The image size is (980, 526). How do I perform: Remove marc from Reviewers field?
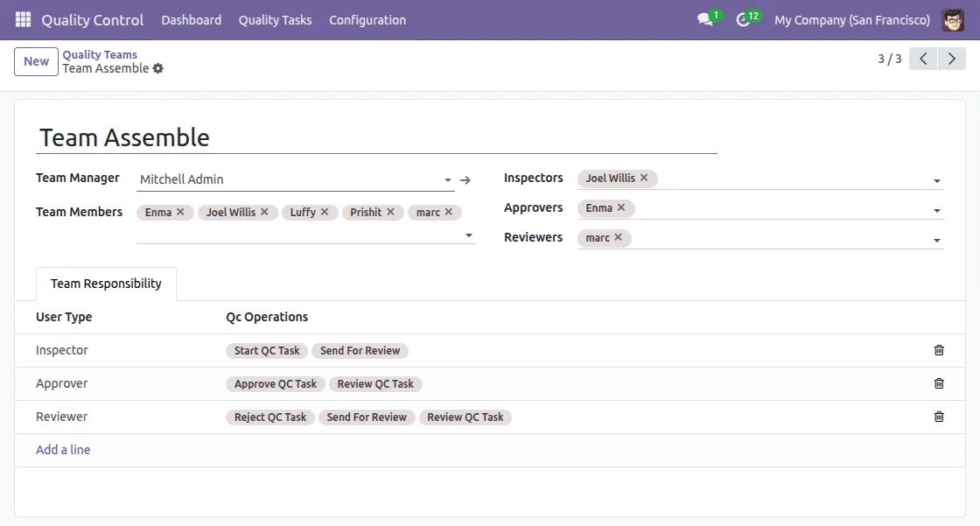(x=618, y=237)
